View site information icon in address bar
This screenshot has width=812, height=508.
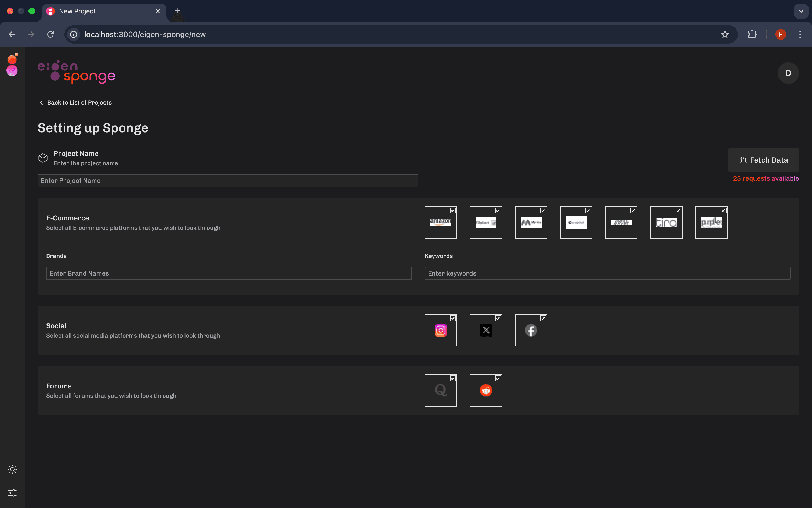coord(74,34)
